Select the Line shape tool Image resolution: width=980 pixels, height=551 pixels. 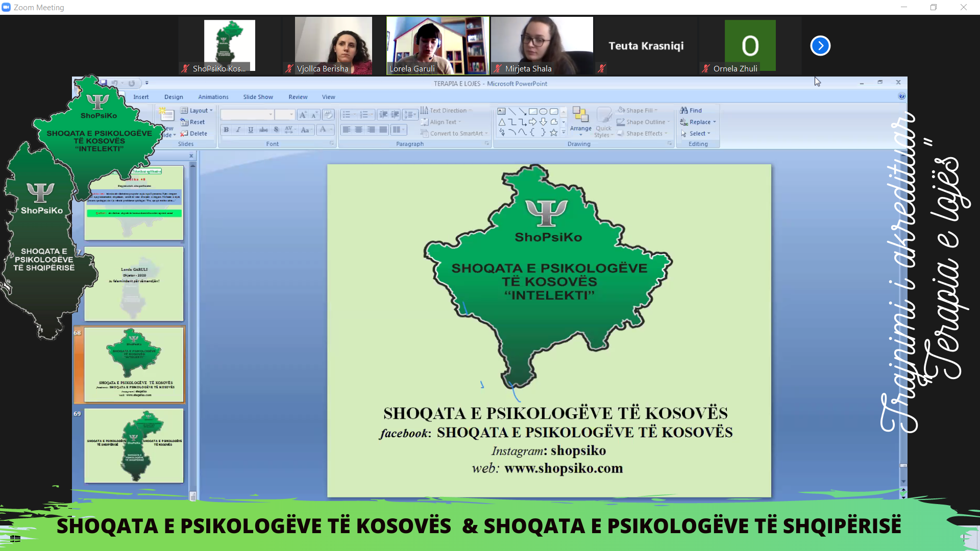pos(512,111)
